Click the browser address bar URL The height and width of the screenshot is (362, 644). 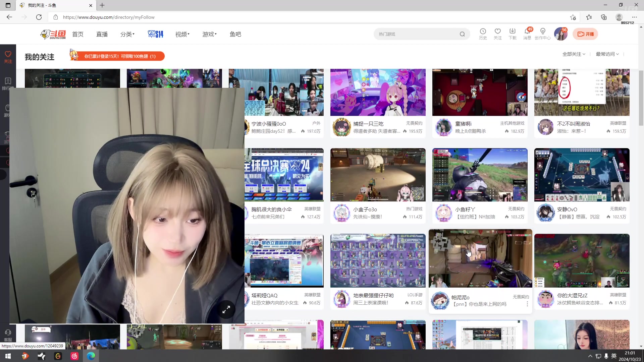109,17
